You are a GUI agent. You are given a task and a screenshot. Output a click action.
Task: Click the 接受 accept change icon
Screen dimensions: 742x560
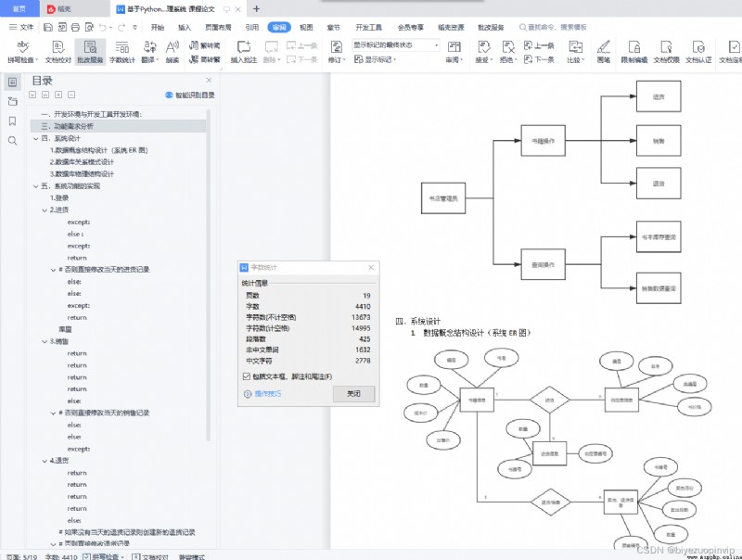pos(483,47)
